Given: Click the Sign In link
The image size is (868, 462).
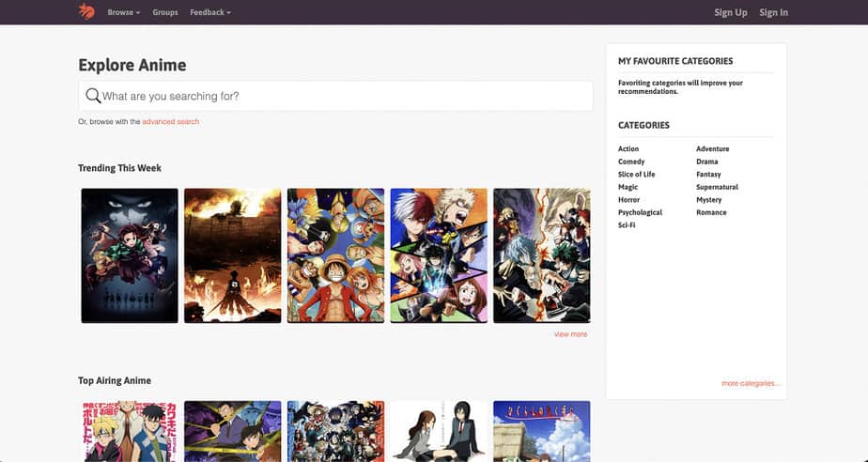Looking at the screenshot, I should (773, 12).
